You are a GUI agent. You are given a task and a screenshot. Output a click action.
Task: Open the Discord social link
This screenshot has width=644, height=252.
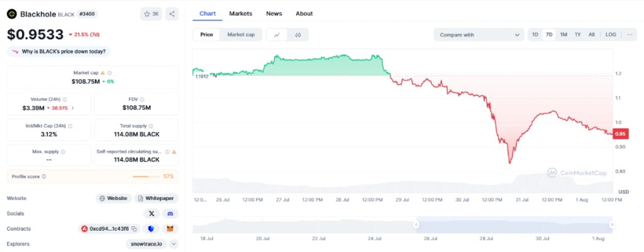click(170, 214)
